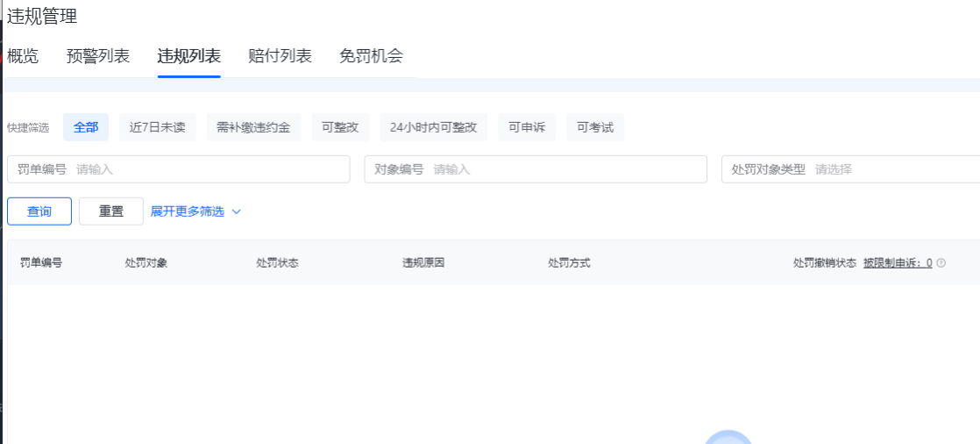Screen dimensions: 980x444
Task: Click the 重置 button
Action: click(x=111, y=211)
